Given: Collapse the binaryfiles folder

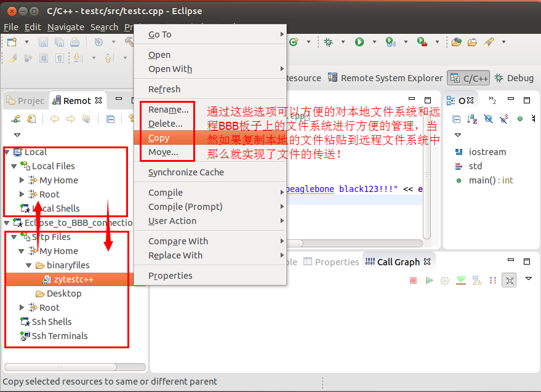Looking at the screenshot, I should (x=29, y=265).
